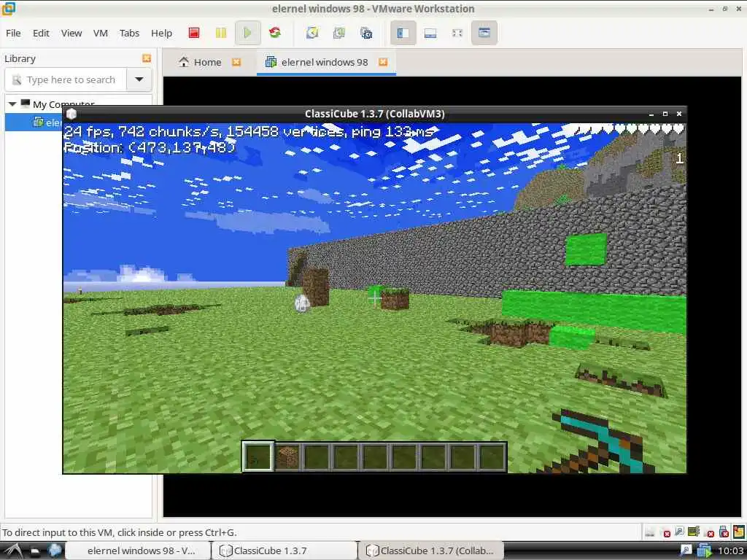Viewport: 747px width, 560px height.
Task: Select the first hotbar slot in ClassiCube
Action: 258,456
